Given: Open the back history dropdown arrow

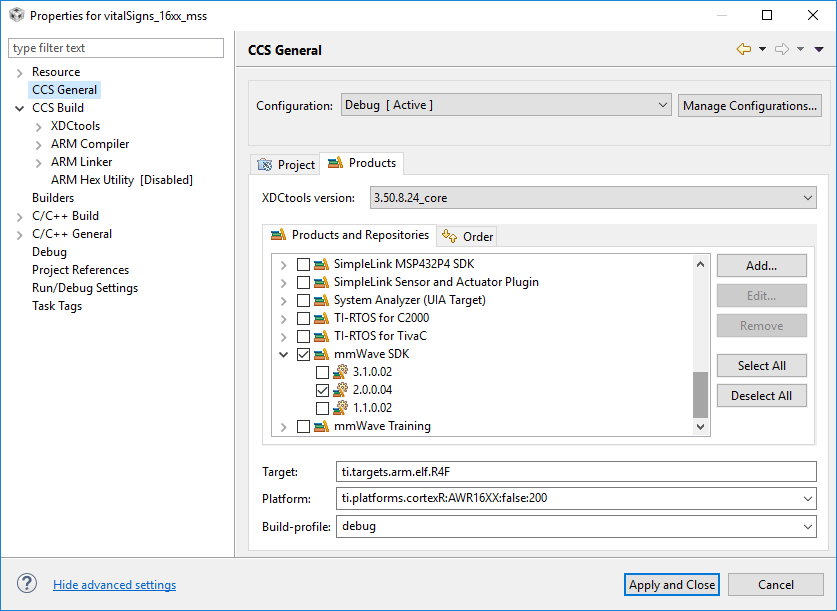Looking at the screenshot, I should [762, 49].
